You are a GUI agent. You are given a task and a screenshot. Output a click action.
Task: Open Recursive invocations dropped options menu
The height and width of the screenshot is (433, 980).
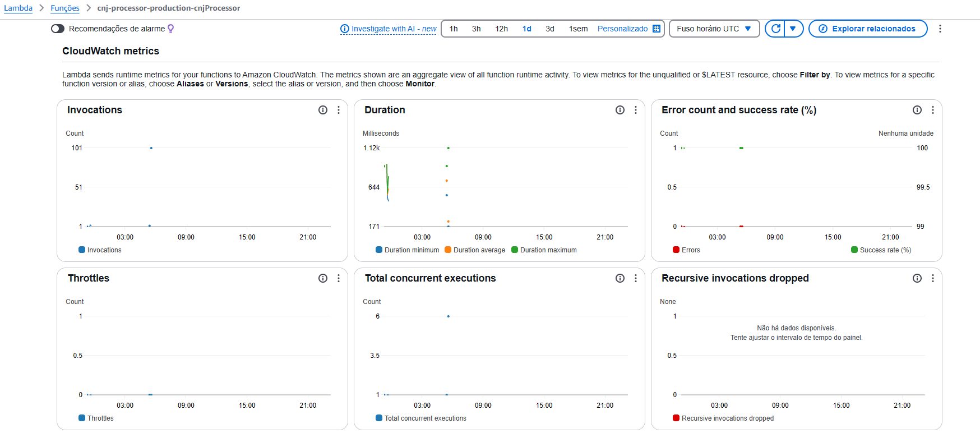tap(933, 278)
